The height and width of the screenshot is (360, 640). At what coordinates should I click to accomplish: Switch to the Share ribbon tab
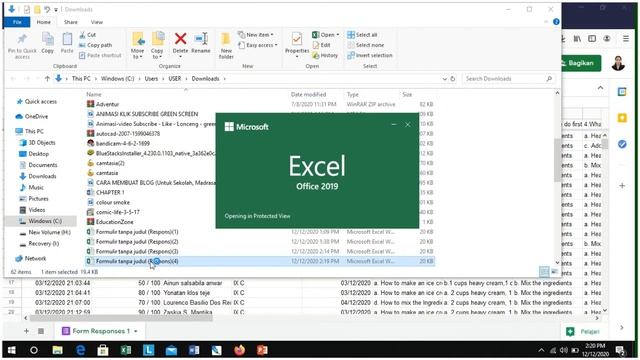(x=71, y=22)
